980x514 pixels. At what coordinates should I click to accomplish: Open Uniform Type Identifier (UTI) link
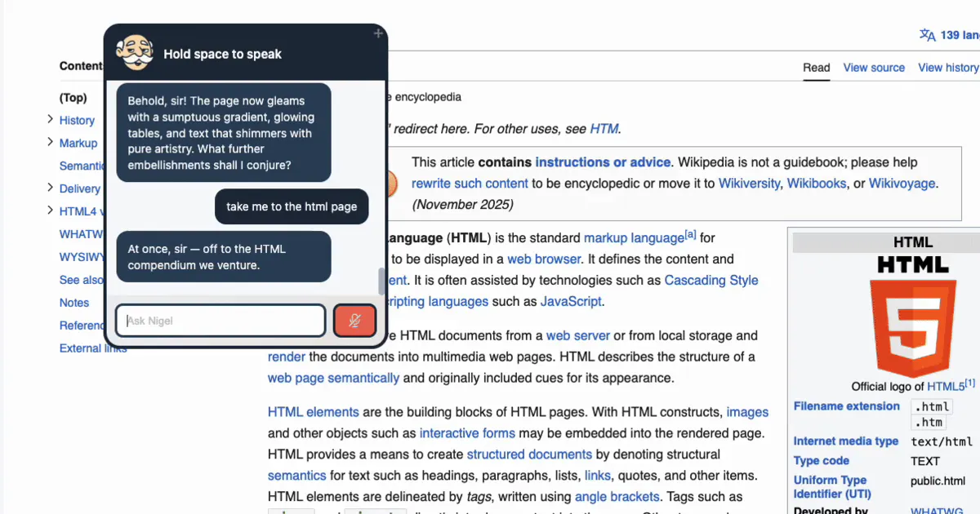tap(832, 487)
